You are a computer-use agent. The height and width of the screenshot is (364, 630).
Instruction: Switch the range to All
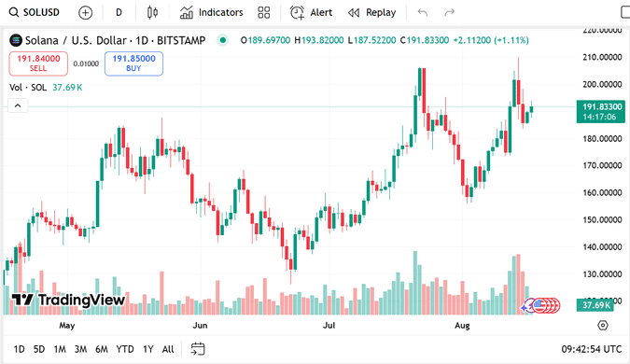[x=168, y=349]
